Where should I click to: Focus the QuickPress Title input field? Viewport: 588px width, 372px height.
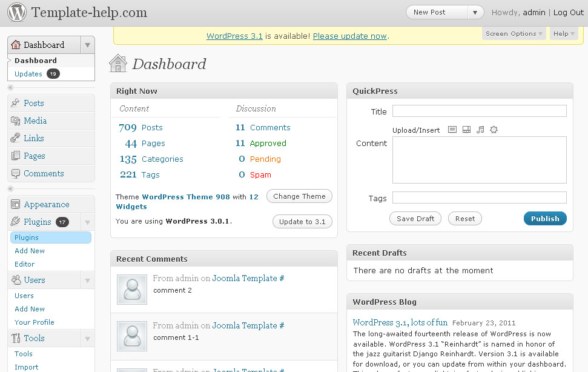[x=479, y=111]
